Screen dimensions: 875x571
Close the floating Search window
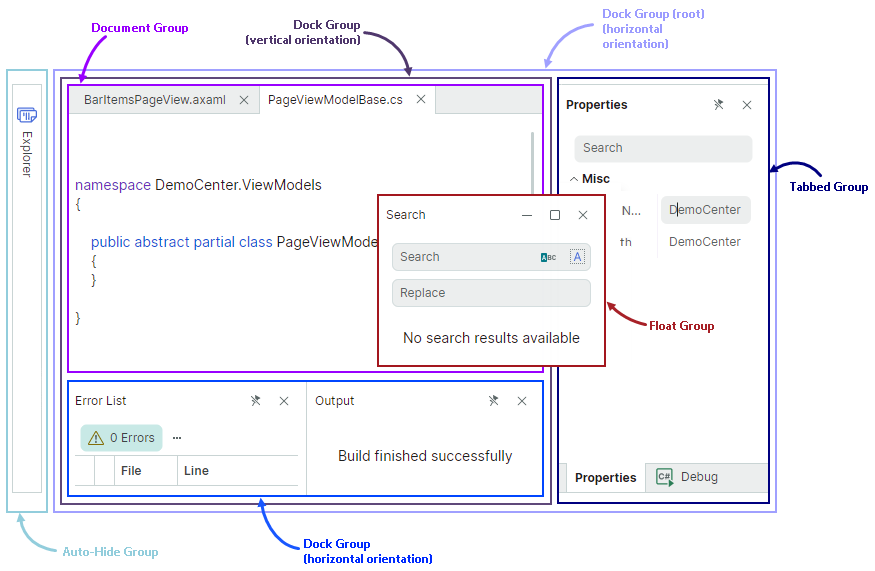583,215
